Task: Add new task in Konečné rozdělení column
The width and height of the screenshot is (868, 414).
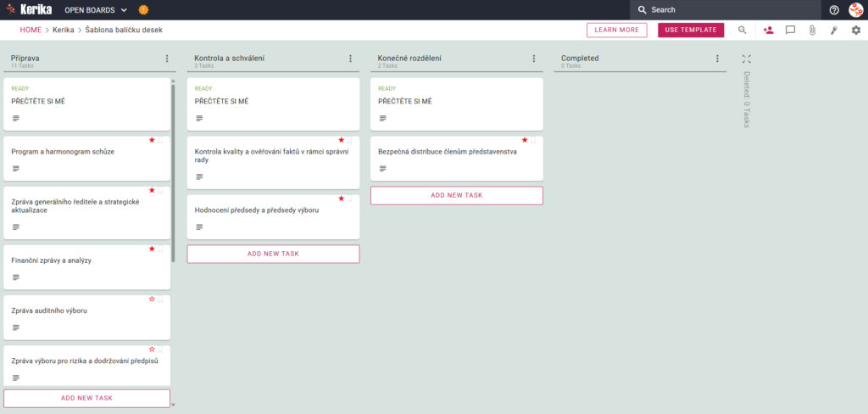Action: click(457, 196)
